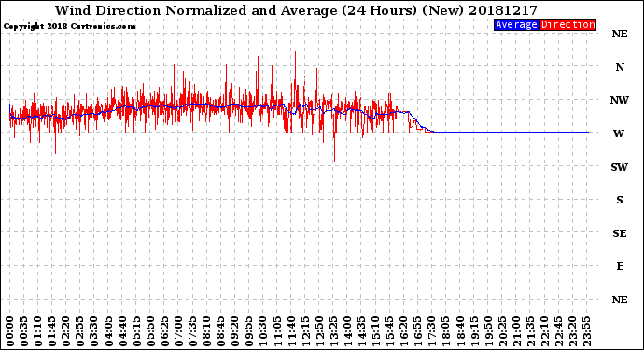Click the S direction axis label

[620, 200]
